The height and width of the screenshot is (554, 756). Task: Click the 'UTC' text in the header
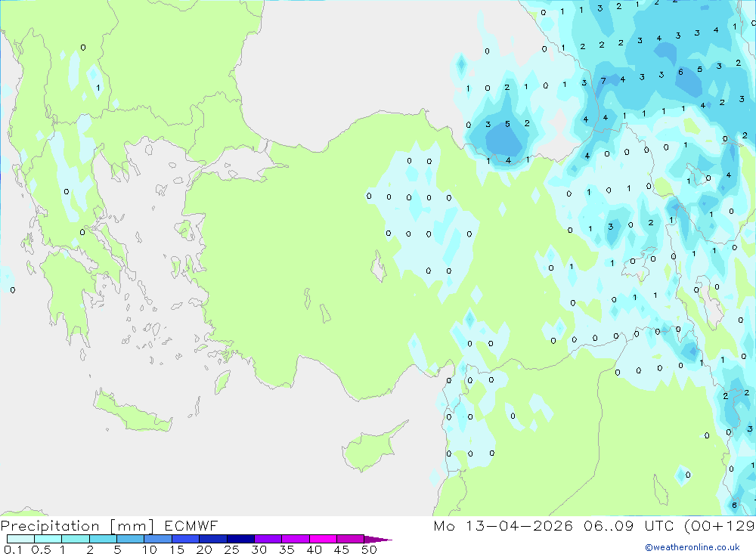(659, 525)
